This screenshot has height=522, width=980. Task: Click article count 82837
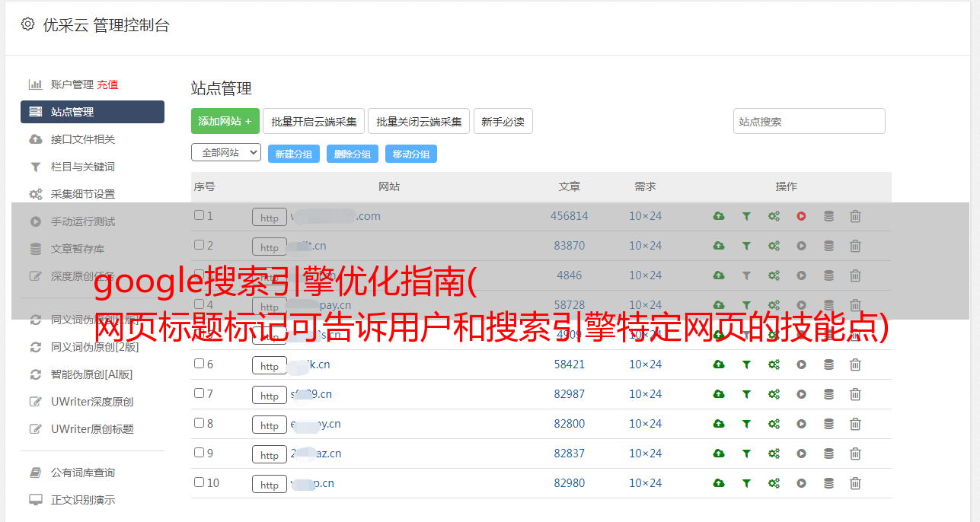point(570,454)
